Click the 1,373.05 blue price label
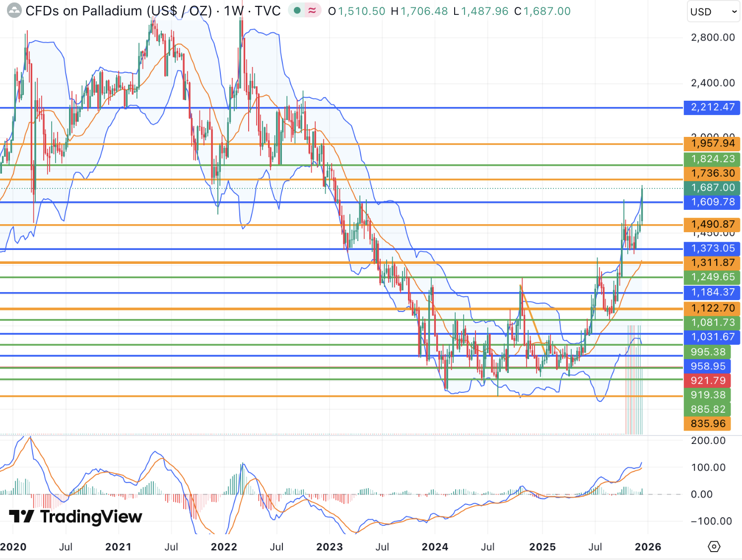 coord(712,249)
